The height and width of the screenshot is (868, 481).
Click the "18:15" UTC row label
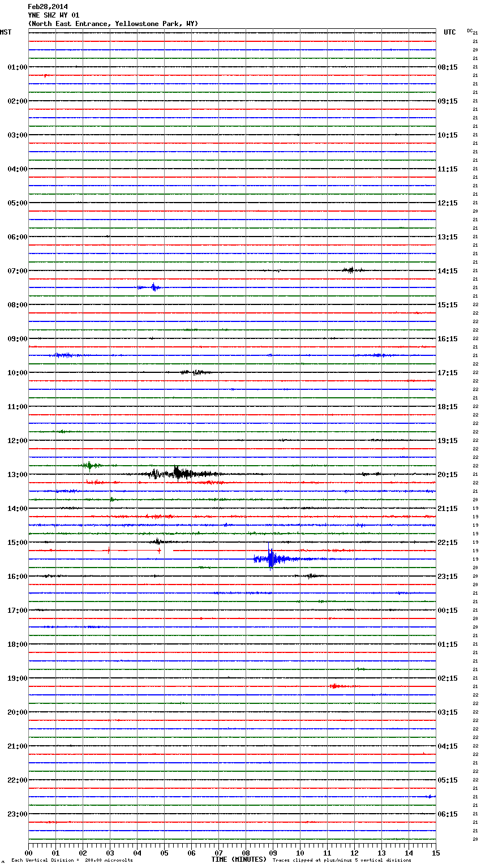click(448, 407)
